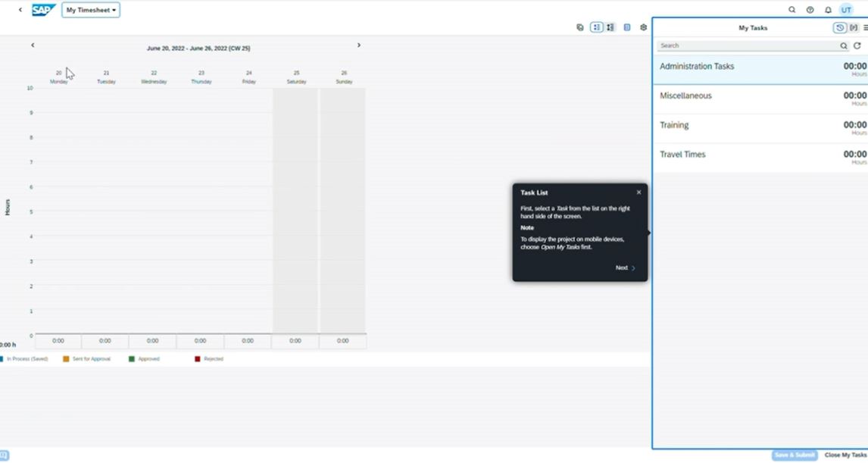Screen dimensions: 868x463
Task: Open the My Tasks hamburger menu
Action: click(x=866, y=27)
